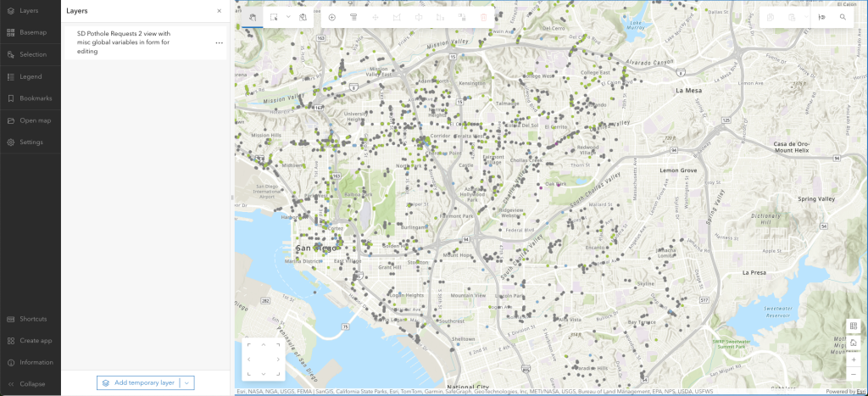This screenshot has height=396, width=868.
Task: Click the create features plus-circle icon
Action: [x=331, y=17]
